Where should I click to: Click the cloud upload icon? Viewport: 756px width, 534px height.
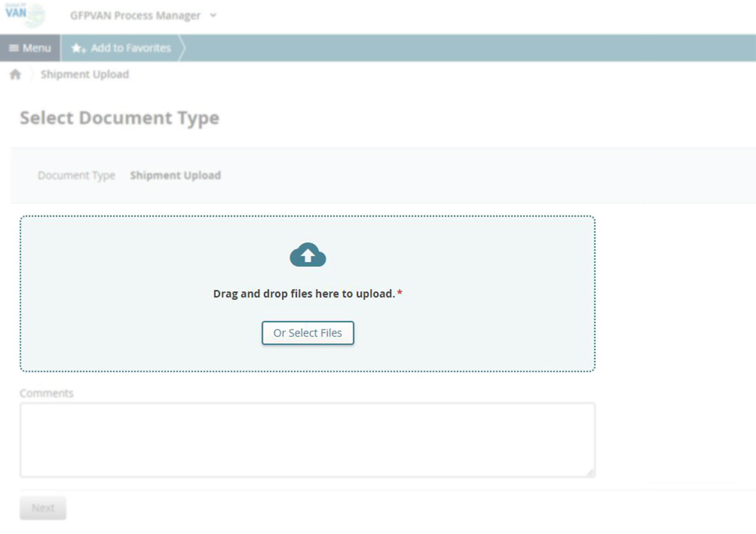pos(308,255)
